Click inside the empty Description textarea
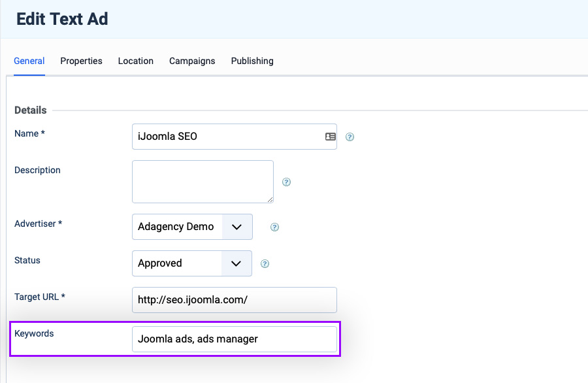 tap(203, 182)
